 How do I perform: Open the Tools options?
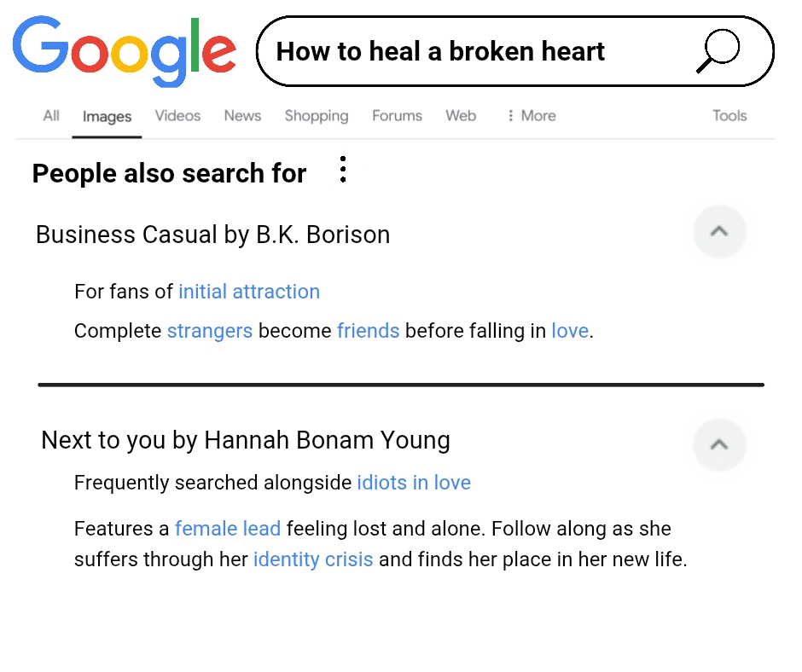[x=729, y=116]
